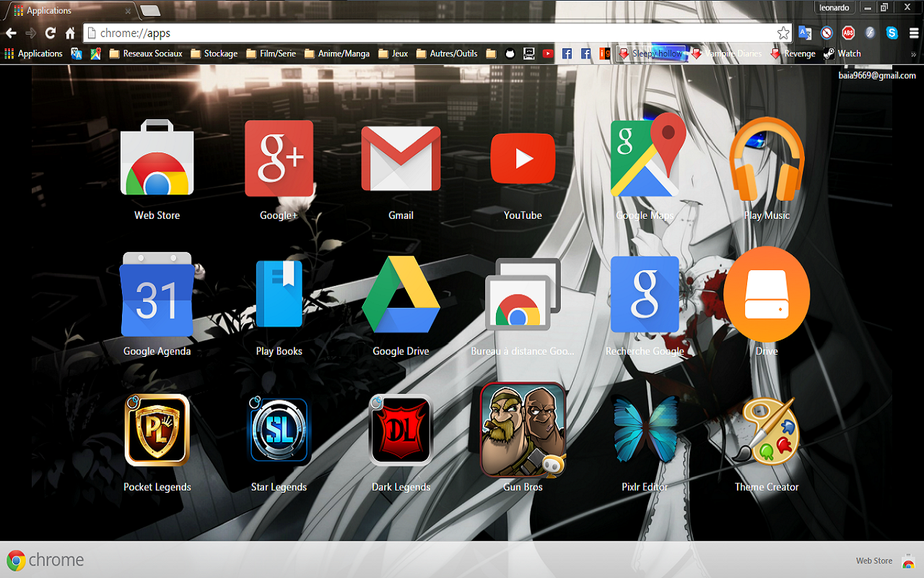
Task: Click the AdBlock ABS extension icon
Action: (x=848, y=33)
